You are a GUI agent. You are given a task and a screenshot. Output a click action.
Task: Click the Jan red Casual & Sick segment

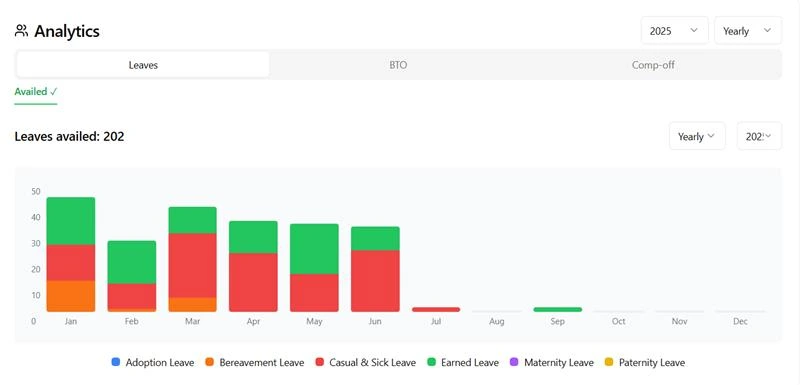pos(71,263)
